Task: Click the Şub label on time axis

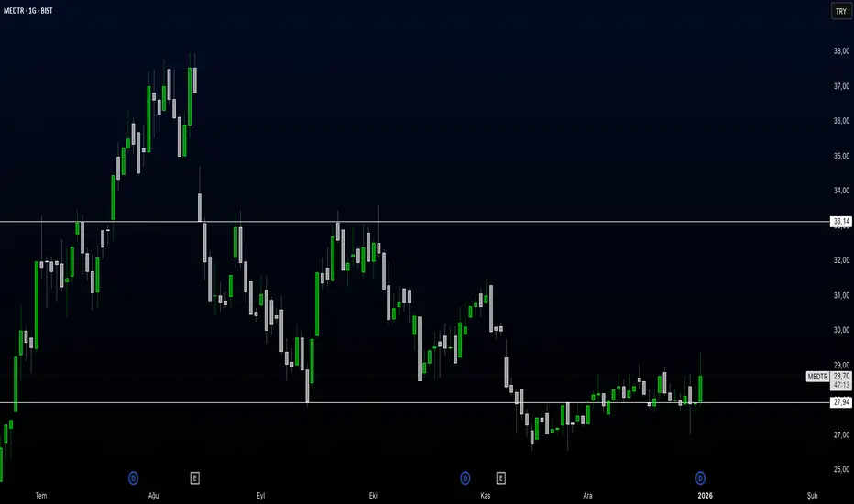Action: pyautogui.click(x=812, y=495)
